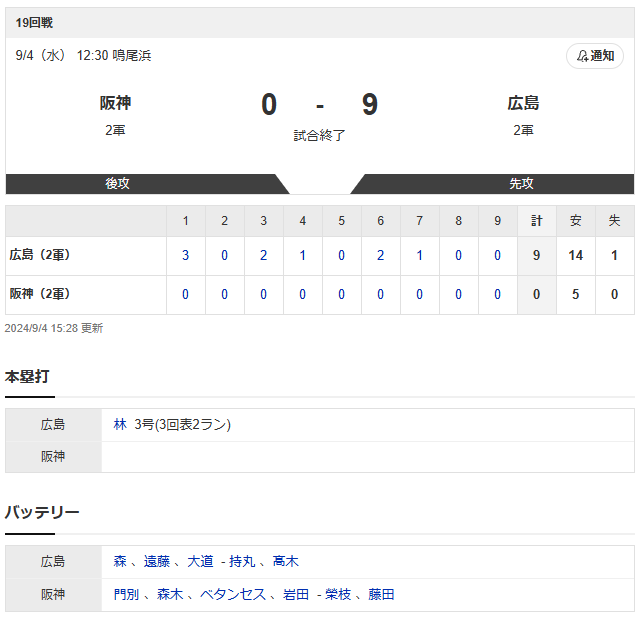The width and height of the screenshot is (640, 623).
Task: Open 広島 2nd inning score 0
Action: pos(224,256)
